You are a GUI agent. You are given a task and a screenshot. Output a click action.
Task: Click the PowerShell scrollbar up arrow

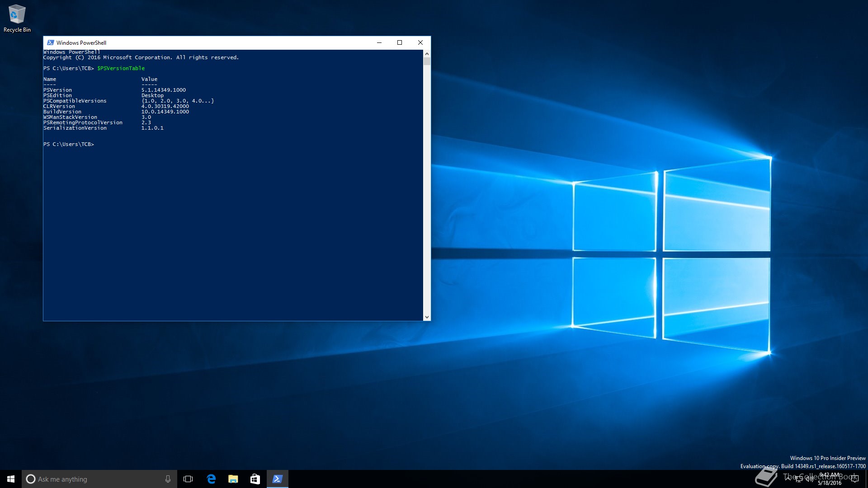[x=427, y=54]
